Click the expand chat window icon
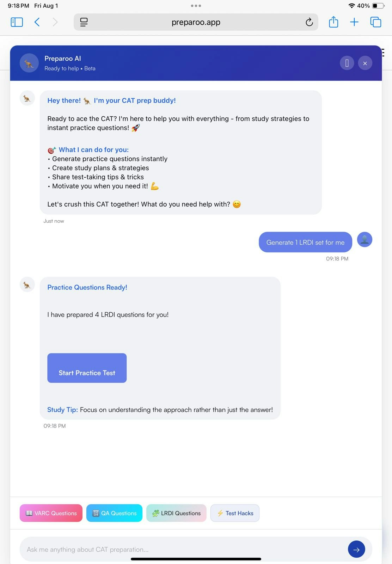Viewport: 392px width, 564px height. coord(347,63)
